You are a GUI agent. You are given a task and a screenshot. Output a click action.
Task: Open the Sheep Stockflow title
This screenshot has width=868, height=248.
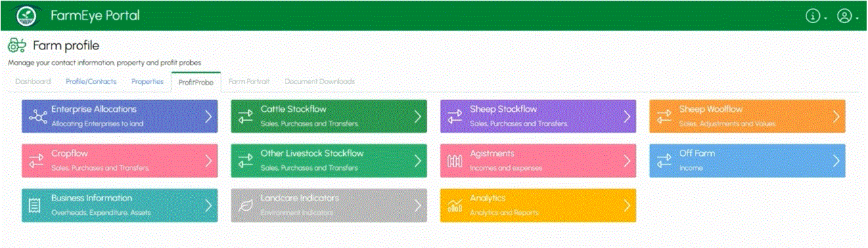(x=503, y=109)
